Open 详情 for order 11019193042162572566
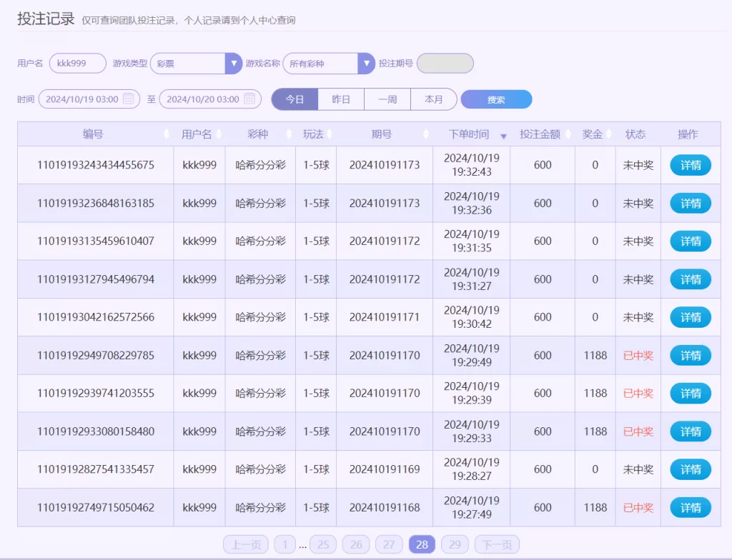This screenshot has height=560, width=732. (x=691, y=317)
